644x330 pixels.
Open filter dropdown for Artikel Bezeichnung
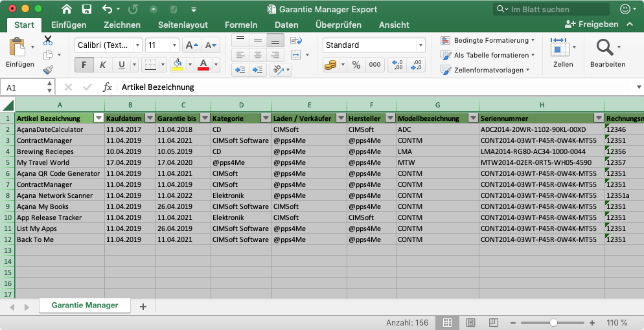pyautogui.click(x=98, y=118)
